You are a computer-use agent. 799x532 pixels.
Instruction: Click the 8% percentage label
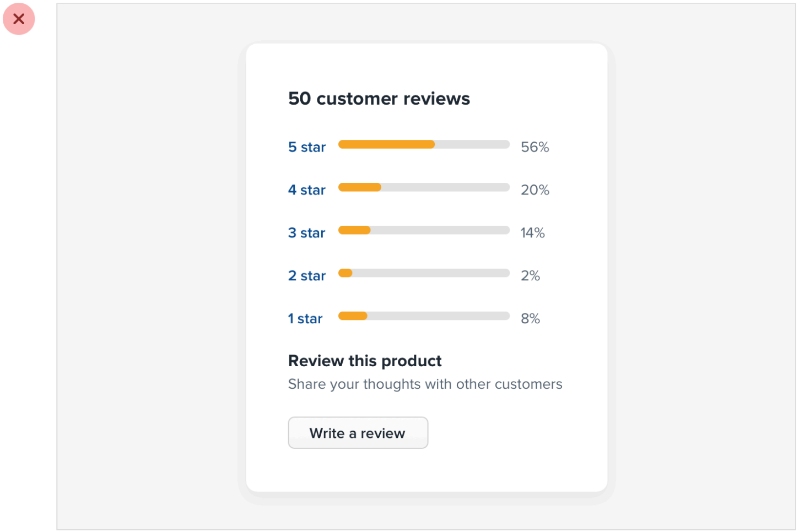click(530, 319)
